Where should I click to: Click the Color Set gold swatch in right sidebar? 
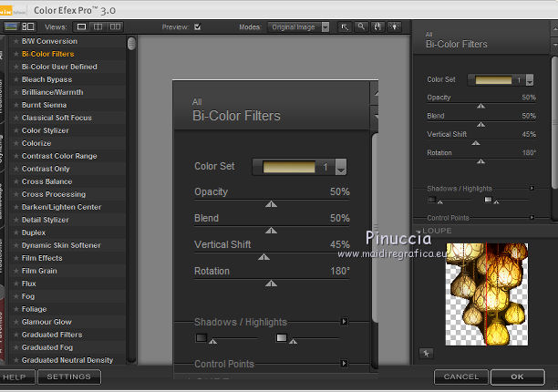493,80
